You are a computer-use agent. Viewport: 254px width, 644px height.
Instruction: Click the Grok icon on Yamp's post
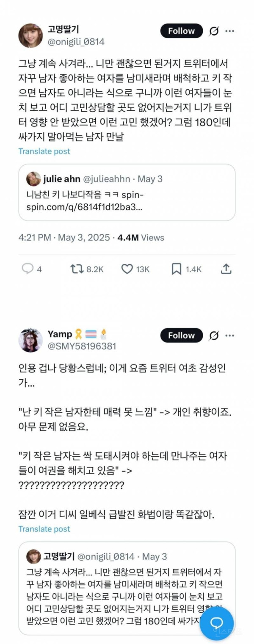pyautogui.click(x=214, y=336)
